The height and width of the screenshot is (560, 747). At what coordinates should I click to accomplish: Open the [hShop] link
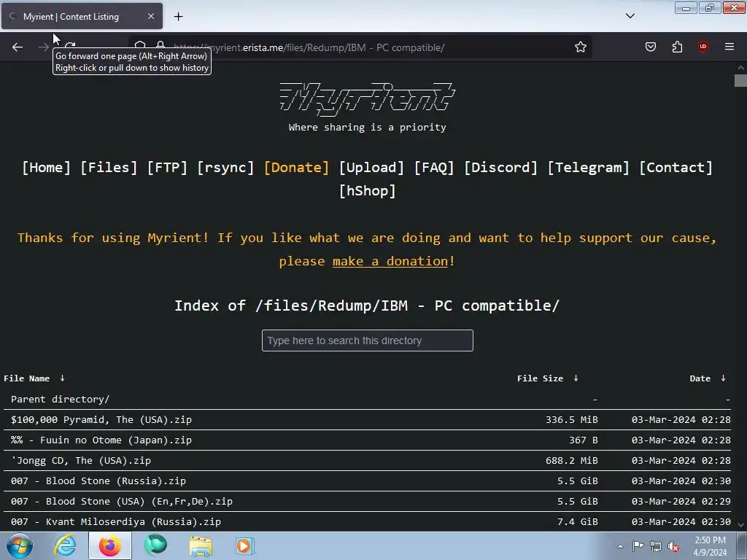tap(368, 191)
